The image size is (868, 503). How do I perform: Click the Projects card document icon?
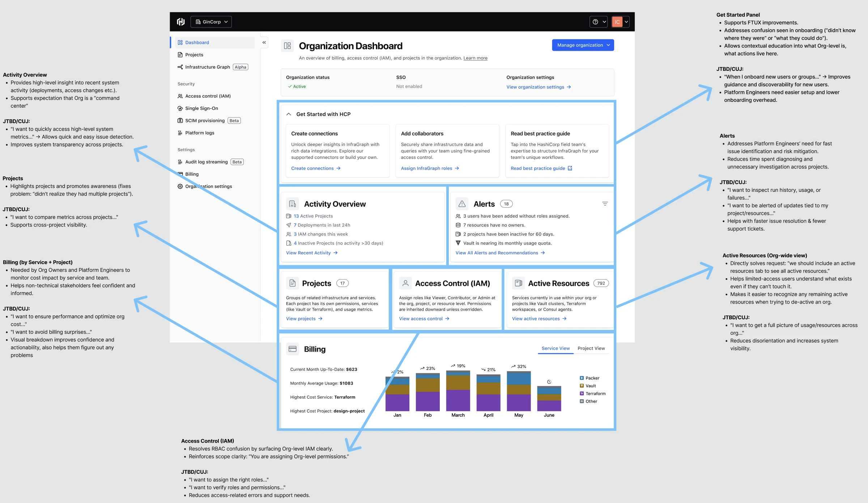click(292, 283)
